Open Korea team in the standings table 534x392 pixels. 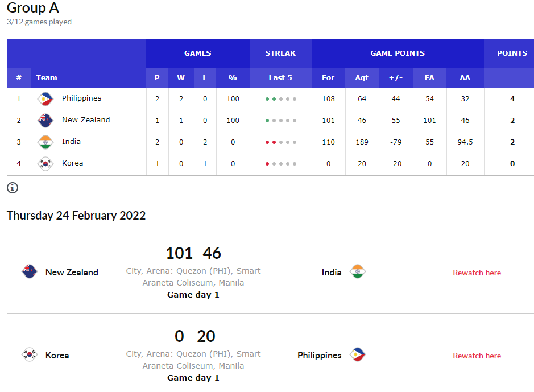(73, 163)
